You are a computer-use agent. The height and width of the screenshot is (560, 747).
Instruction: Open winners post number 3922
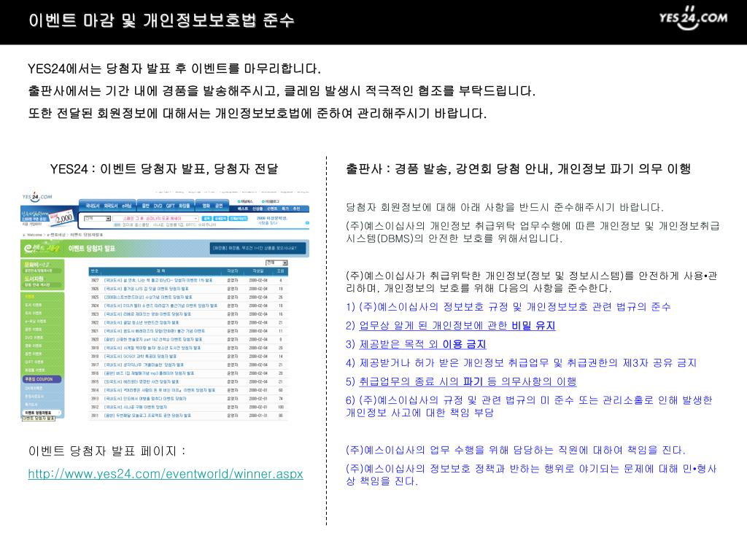(x=141, y=322)
